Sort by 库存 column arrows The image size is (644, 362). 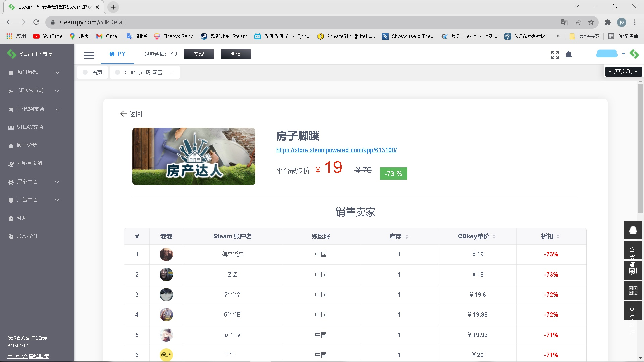tap(407, 237)
